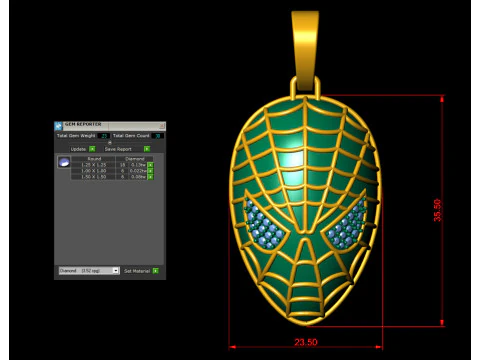
Task: Click the green Set Material button
Action: pyautogui.click(x=155, y=271)
